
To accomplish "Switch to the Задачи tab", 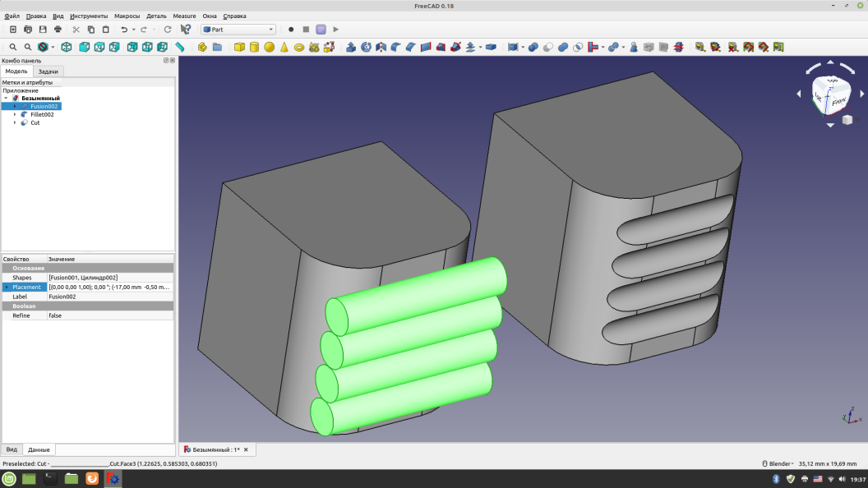I will click(x=48, y=71).
